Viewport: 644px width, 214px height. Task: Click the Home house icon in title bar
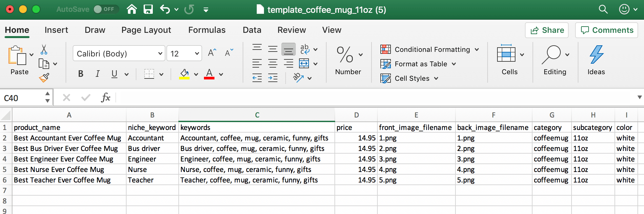132,9
